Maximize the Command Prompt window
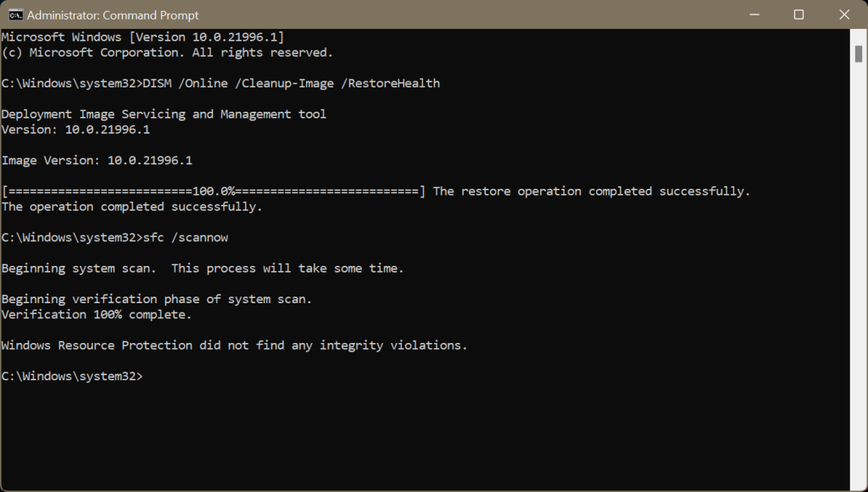This screenshot has height=492, width=868. pyautogui.click(x=798, y=14)
